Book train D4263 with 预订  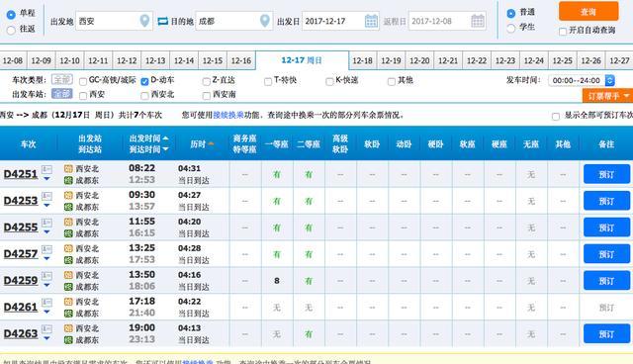point(606,333)
